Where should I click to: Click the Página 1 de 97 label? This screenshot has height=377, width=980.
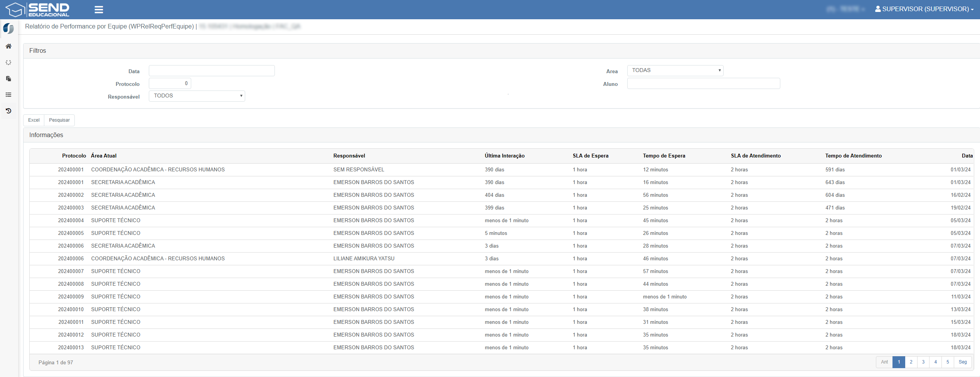click(x=56, y=363)
